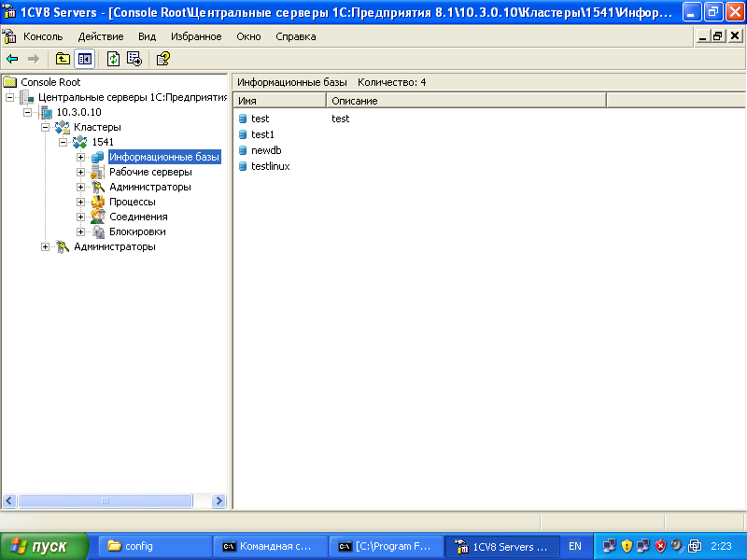Click the Процессы node icon
747x560 pixels.
coord(98,202)
